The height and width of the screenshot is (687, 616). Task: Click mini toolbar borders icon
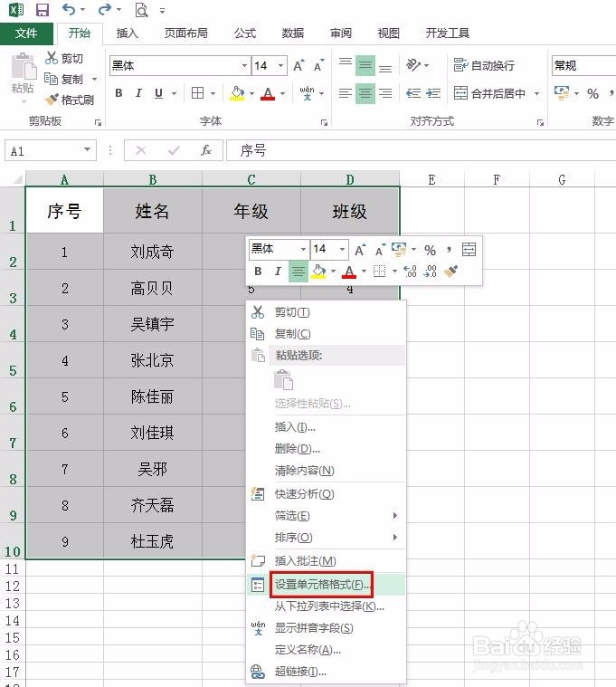tap(379, 272)
